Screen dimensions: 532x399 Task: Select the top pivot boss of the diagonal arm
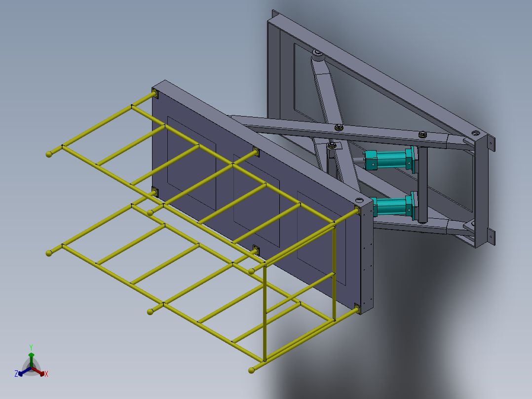click(318, 54)
